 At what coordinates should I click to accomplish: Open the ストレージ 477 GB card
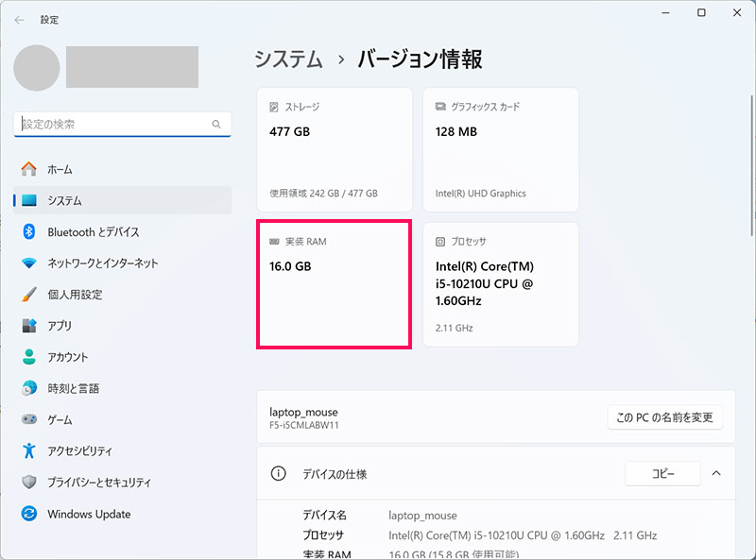coord(335,149)
